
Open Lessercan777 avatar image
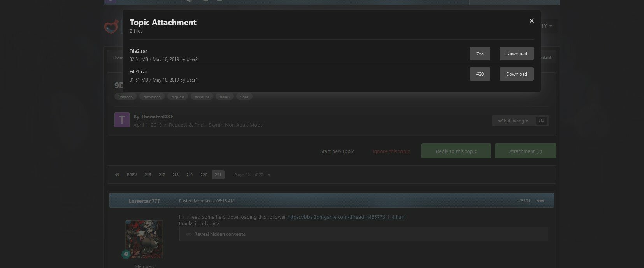click(x=144, y=239)
